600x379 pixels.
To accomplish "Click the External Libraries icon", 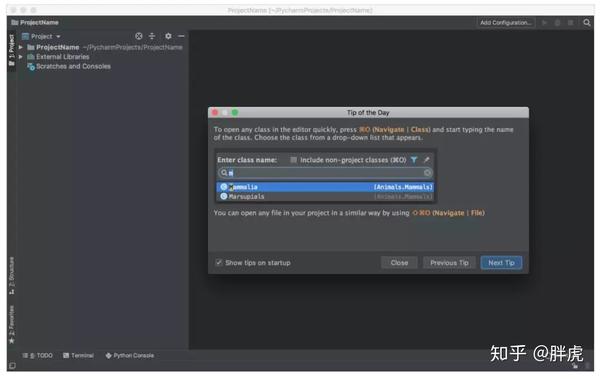I will [x=31, y=57].
